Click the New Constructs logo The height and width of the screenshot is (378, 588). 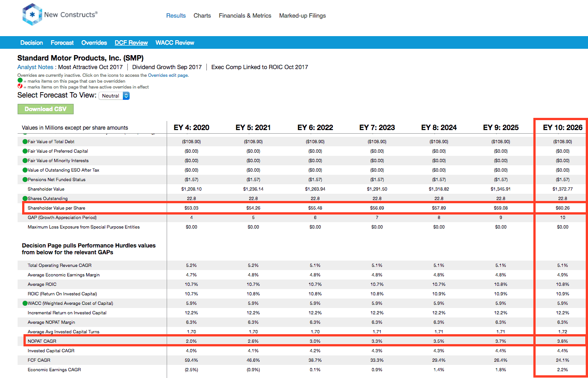point(60,15)
